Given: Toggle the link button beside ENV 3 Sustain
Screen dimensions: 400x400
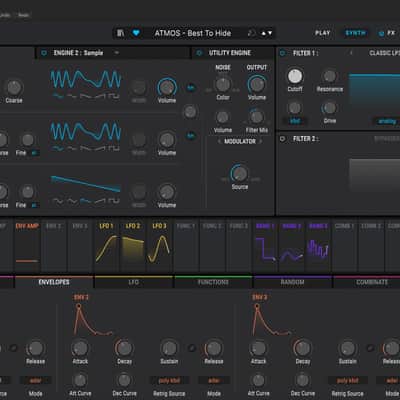Looking at the screenshot, I should coord(370,348).
